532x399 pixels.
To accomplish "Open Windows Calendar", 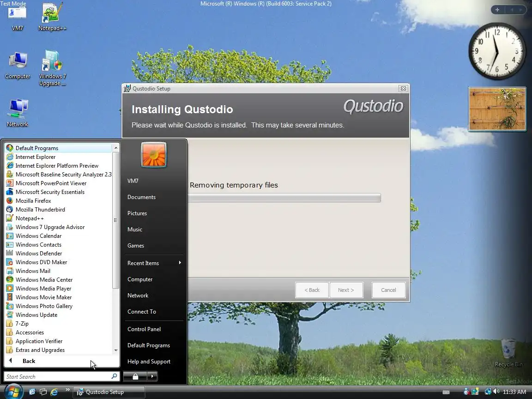I will pyautogui.click(x=58, y=236).
